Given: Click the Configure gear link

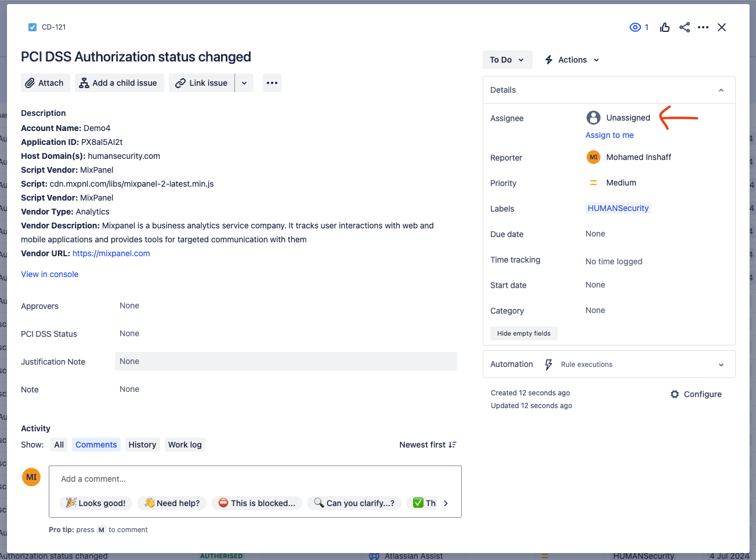Looking at the screenshot, I should tap(696, 394).
